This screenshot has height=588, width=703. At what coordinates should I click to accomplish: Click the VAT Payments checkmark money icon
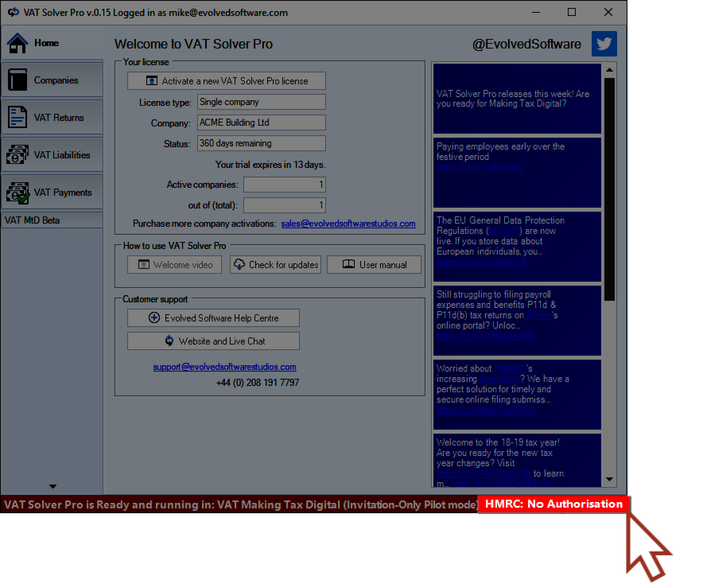[17, 193]
